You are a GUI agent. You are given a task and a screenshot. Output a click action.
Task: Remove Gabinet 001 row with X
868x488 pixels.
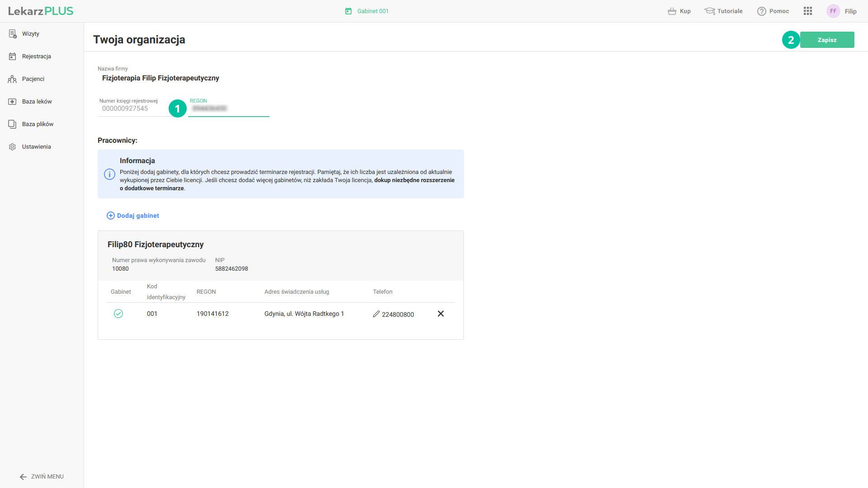point(441,314)
